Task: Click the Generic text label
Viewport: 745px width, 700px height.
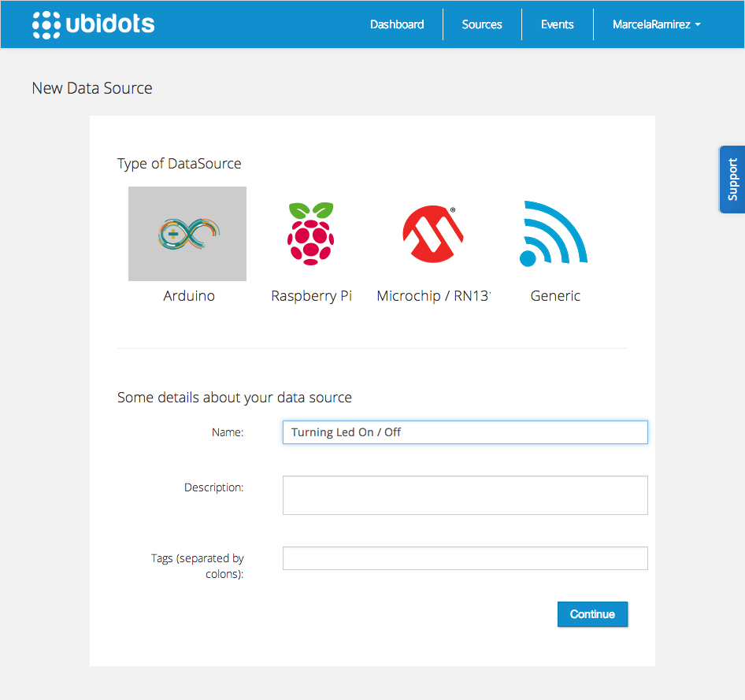Action: (555, 296)
